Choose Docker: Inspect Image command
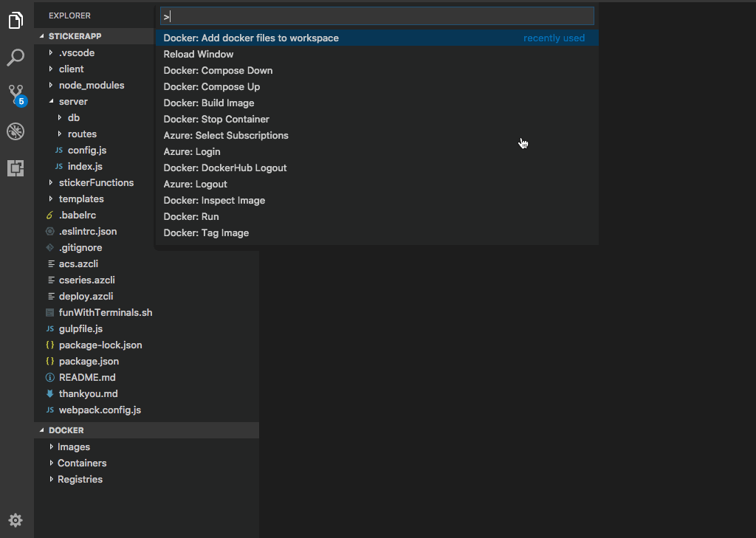 click(x=377, y=201)
